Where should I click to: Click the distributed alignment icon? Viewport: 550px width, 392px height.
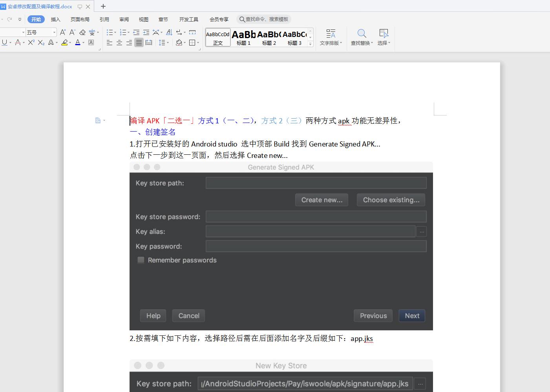149,42
